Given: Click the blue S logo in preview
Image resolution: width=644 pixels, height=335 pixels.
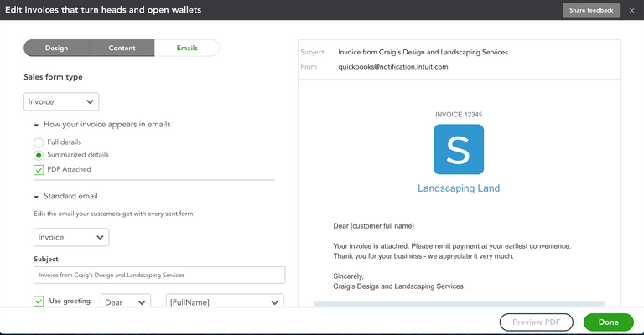Looking at the screenshot, I should pyautogui.click(x=458, y=149).
